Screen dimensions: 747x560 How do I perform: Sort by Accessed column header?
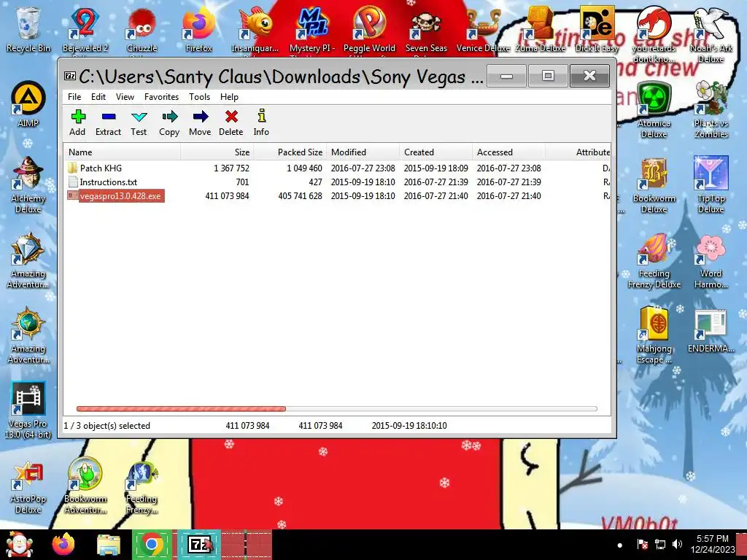click(508, 152)
